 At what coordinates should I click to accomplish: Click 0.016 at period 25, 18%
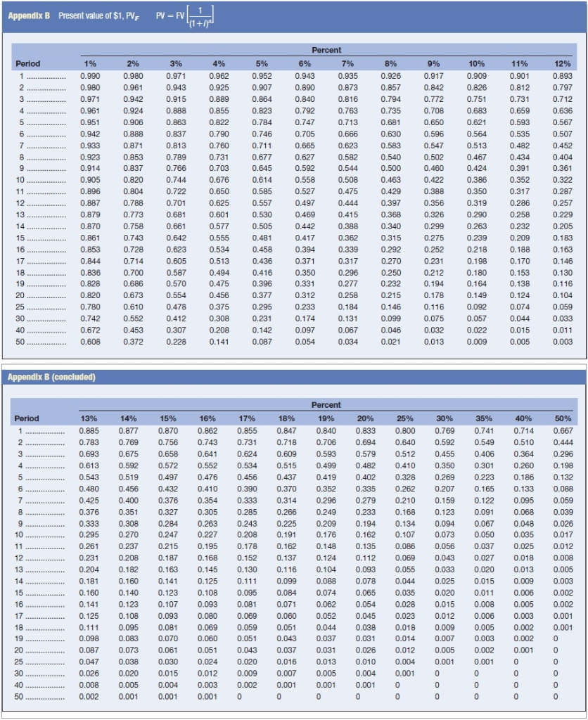point(287,662)
